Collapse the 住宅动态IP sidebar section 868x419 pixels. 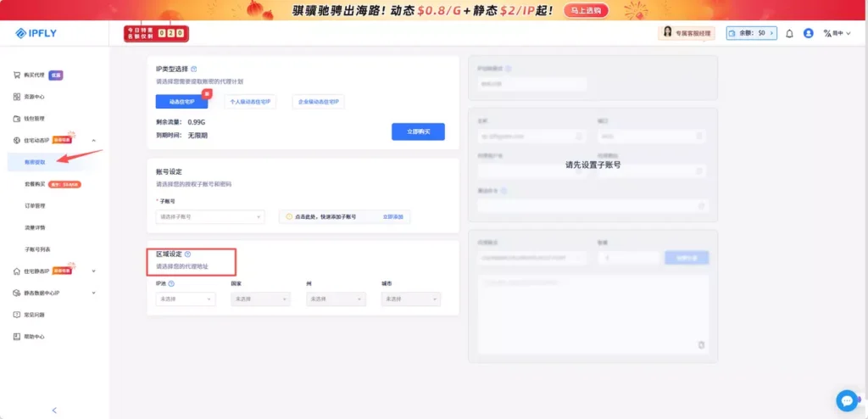pos(93,141)
